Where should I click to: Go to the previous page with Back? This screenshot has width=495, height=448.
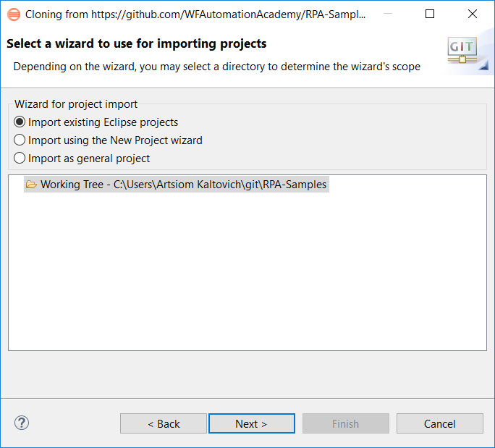coord(164,423)
